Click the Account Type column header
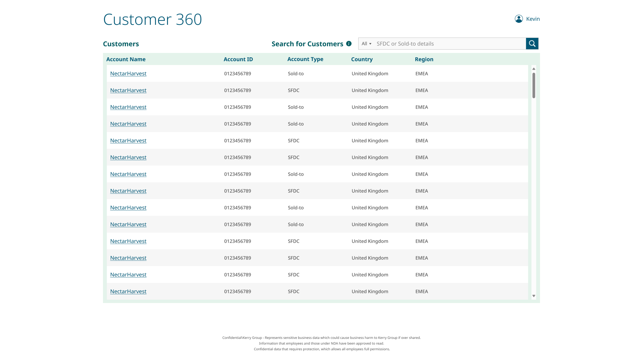 click(305, 59)
